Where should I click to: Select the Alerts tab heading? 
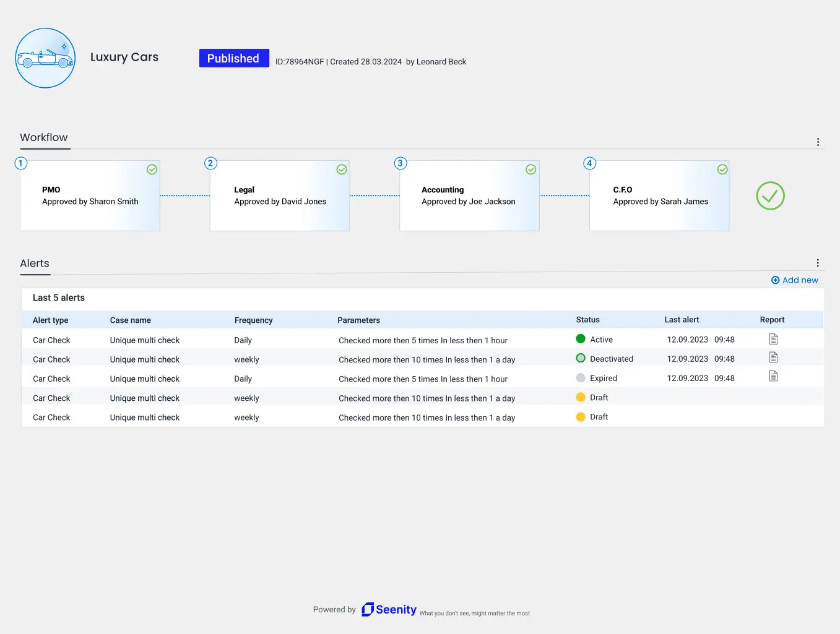coord(35,263)
